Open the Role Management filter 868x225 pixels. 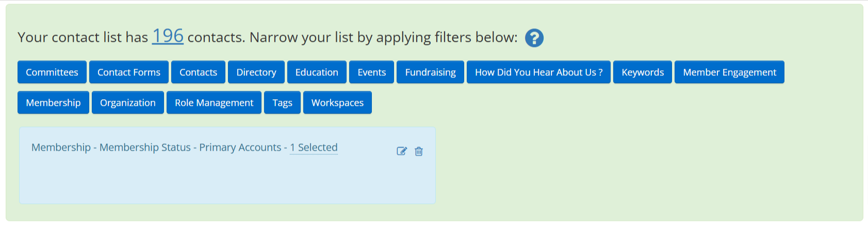tap(214, 103)
